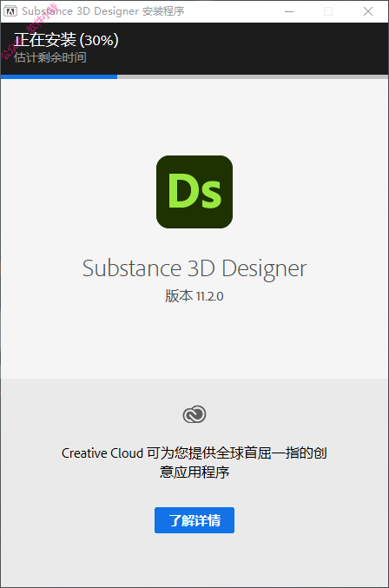Click the grey unfilled portion of progress bar
The image size is (389, 588).
click(253, 76)
